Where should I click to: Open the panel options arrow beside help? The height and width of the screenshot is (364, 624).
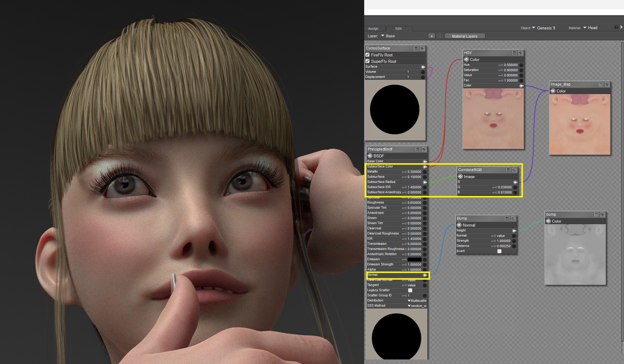[622, 27]
